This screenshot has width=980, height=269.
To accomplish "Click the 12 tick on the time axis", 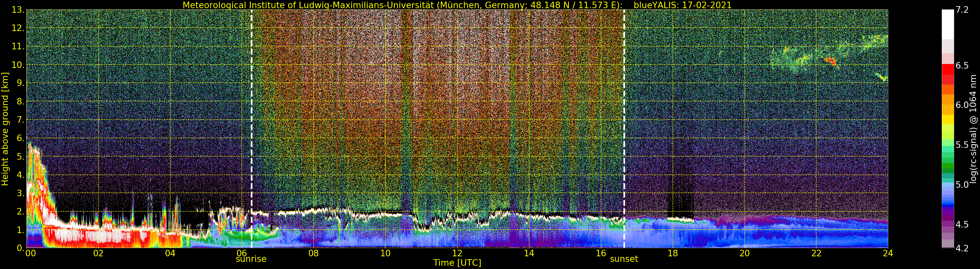I will (457, 253).
